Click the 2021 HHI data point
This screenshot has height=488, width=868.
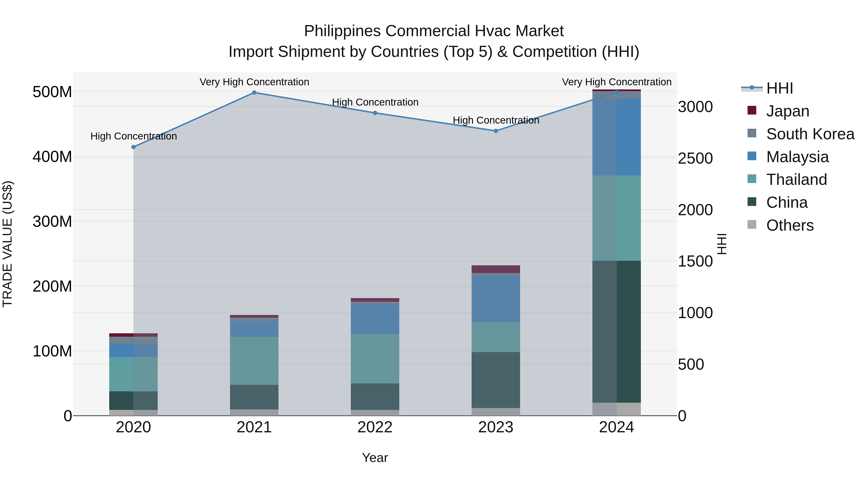pos(254,93)
